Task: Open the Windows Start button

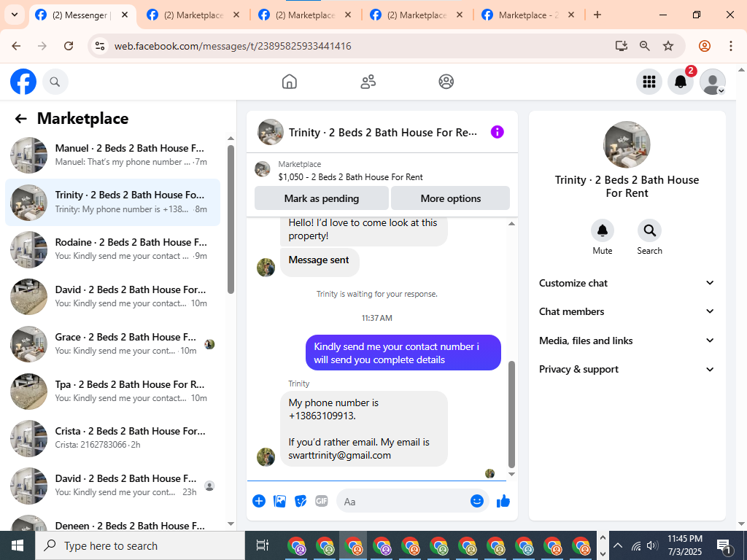Action: tap(18, 545)
